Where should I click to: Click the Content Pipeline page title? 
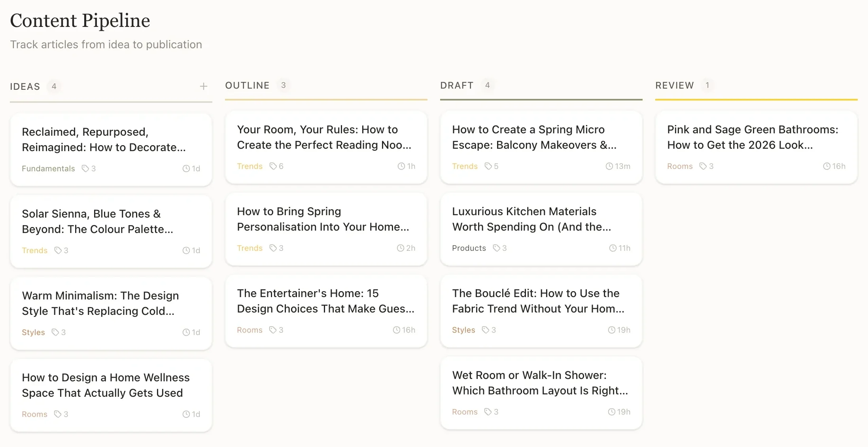coord(80,21)
